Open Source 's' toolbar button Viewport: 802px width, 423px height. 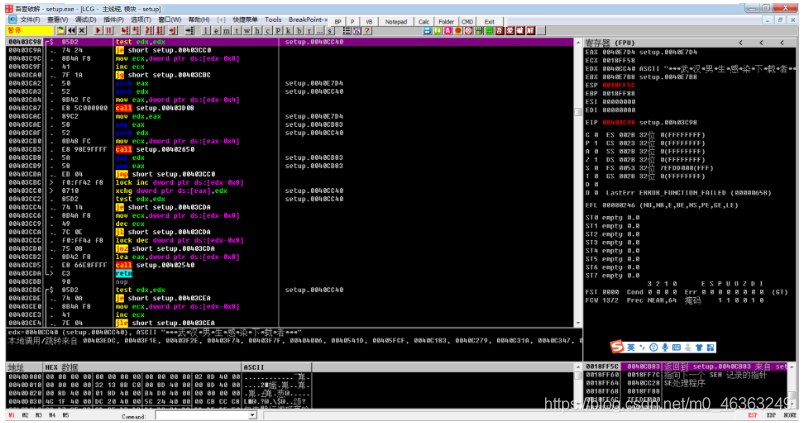click(330, 31)
